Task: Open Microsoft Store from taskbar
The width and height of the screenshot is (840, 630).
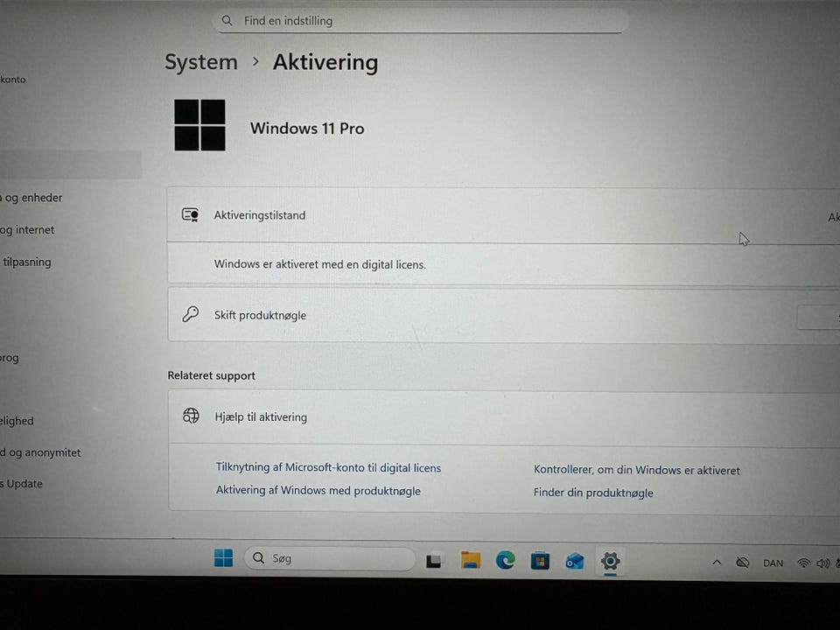Action: pyautogui.click(x=540, y=561)
